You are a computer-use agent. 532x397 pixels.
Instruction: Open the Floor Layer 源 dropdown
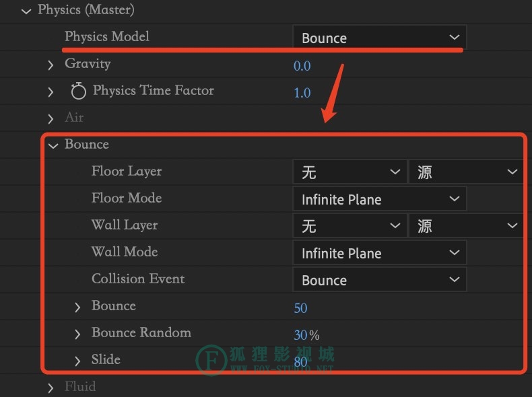click(466, 172)
